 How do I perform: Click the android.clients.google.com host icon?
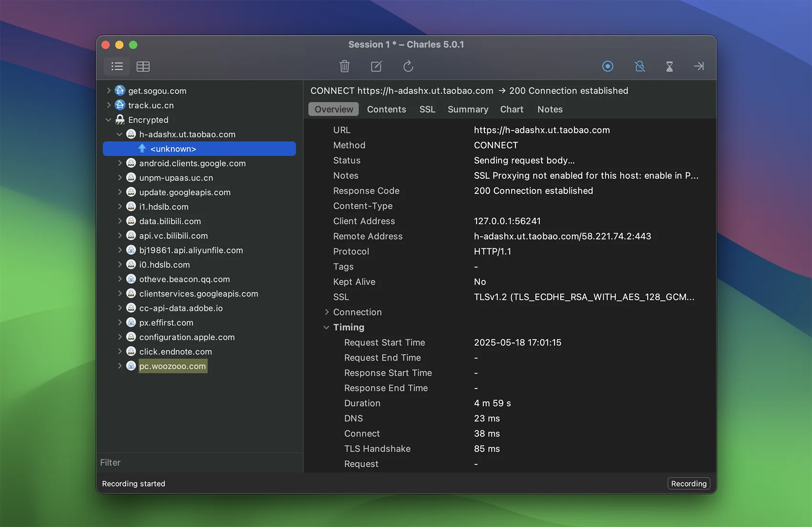click(x=131, y=163)
